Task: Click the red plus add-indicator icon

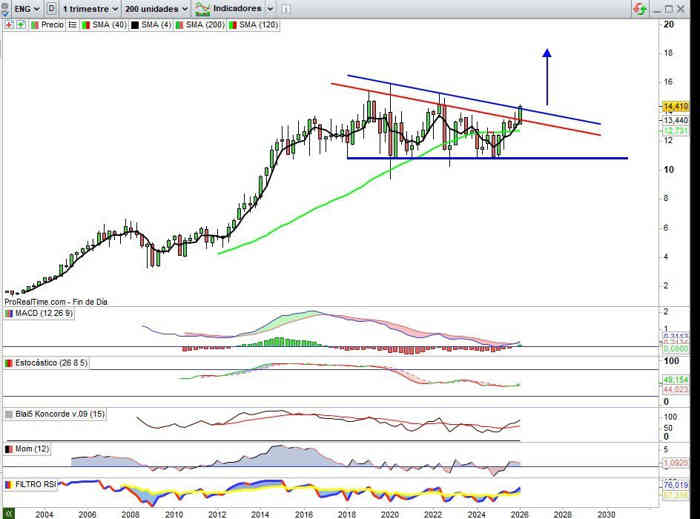Action: 8,23
